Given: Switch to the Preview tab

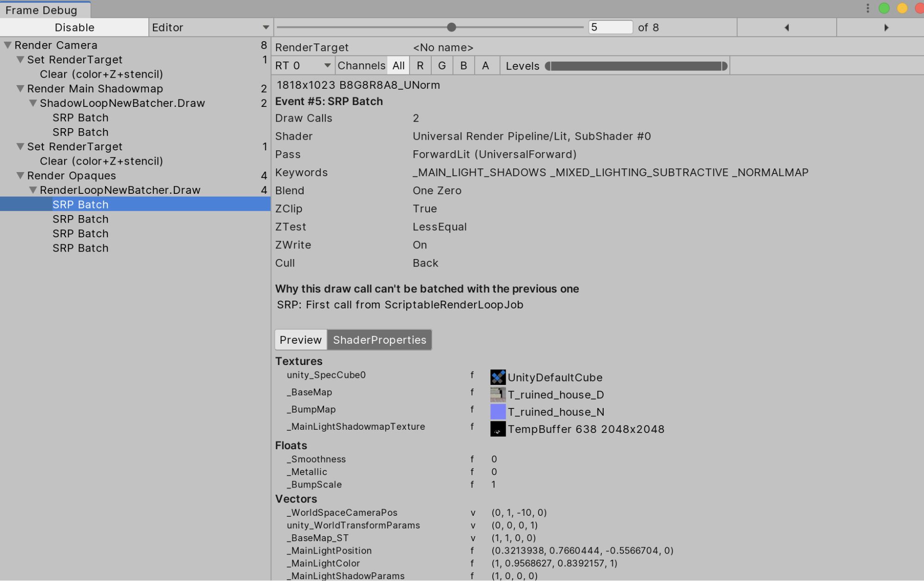Looking at the screenshot, I should click(x=300, y=340).
